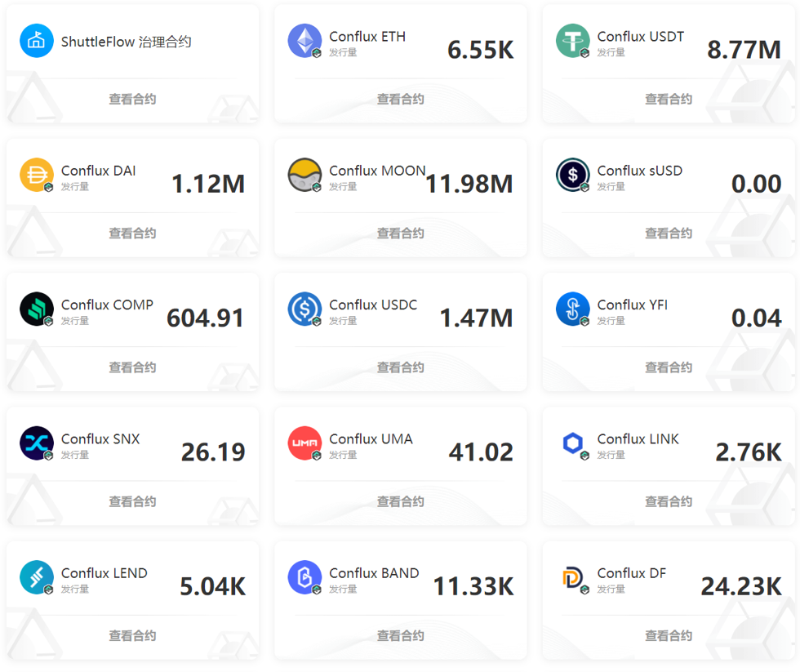This screenshot has height=672, width=800.
Task: Open the contract viewer for Conflux DF
Action: coord(668,634)
